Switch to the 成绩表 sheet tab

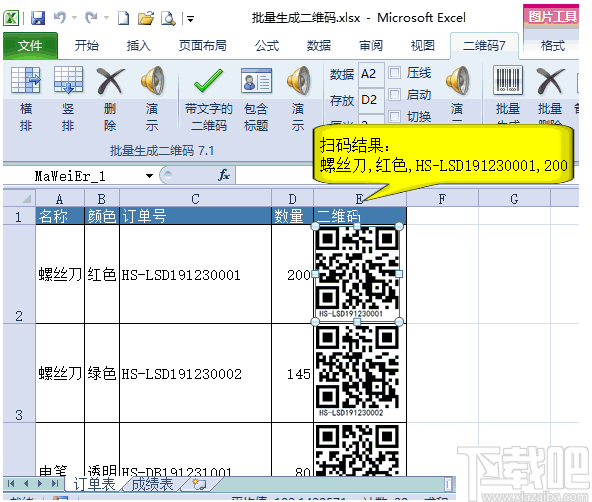(153, 484)
